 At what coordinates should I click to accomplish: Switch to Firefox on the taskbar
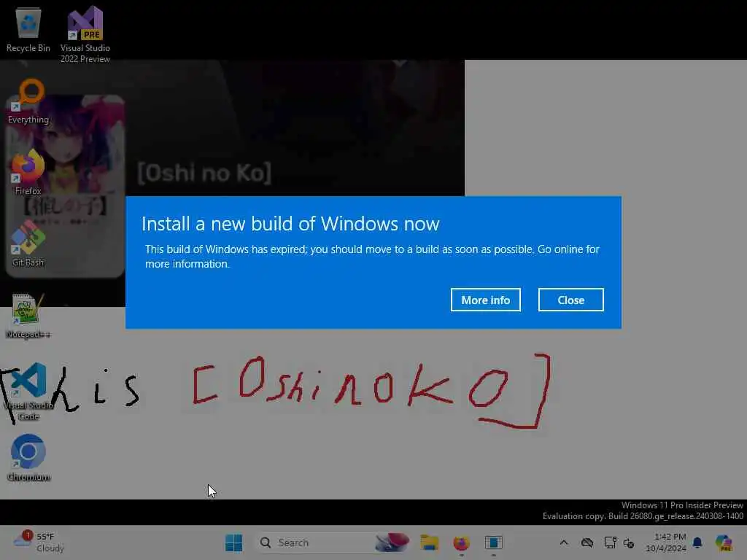pyautogui.click(x=461, y=542)
